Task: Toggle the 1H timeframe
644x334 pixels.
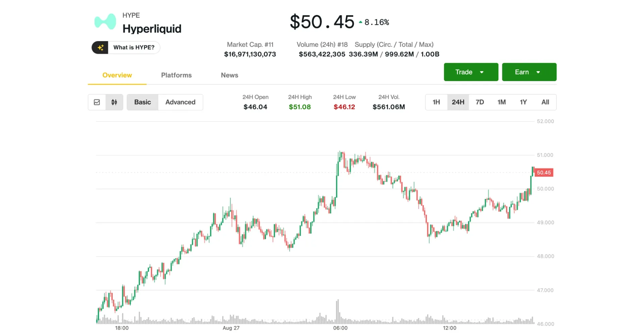Action: coord(436,102)
